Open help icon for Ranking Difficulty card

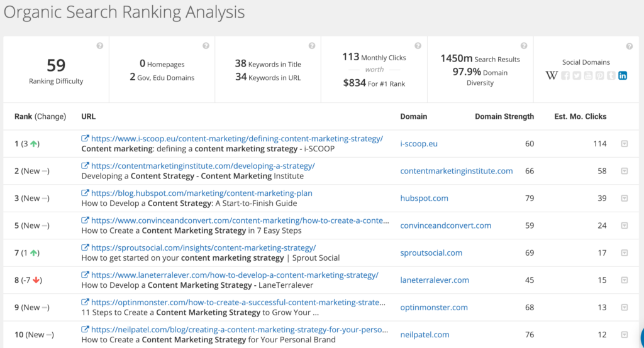pyautogui.click(x=100, y=46)
